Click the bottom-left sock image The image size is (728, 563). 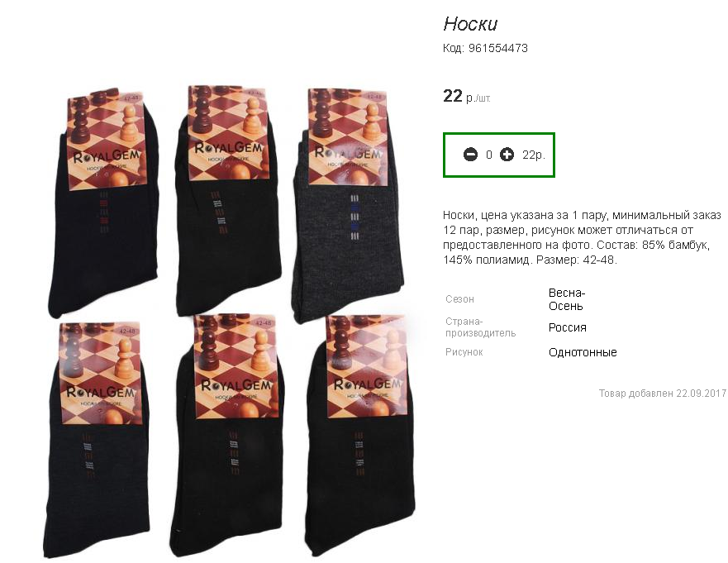point(98,439)
